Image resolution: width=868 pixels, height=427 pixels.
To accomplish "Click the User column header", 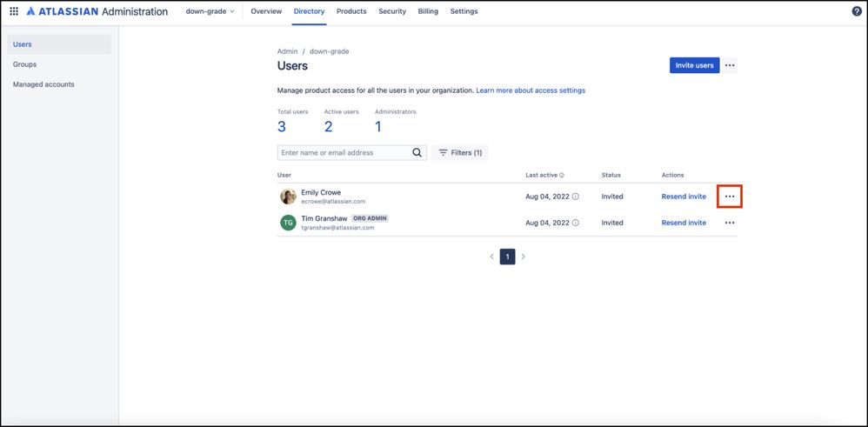I will tap(284, 175).
